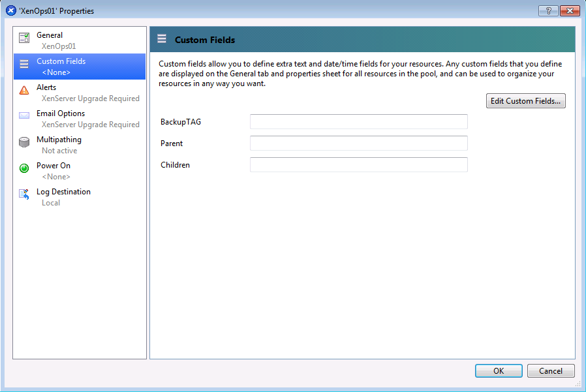Click the green Power On icon
The image size is (586, 392).
click(24, 168)
